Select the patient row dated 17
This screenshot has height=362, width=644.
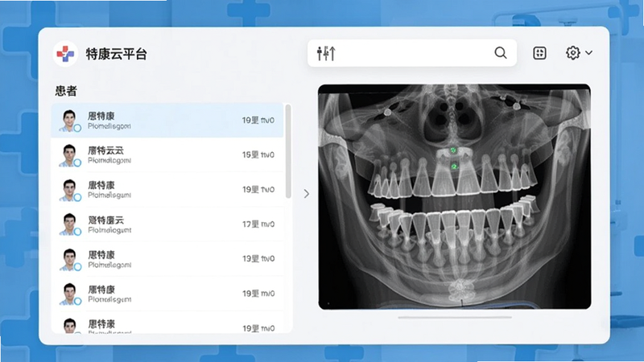(x=167, y=224)
